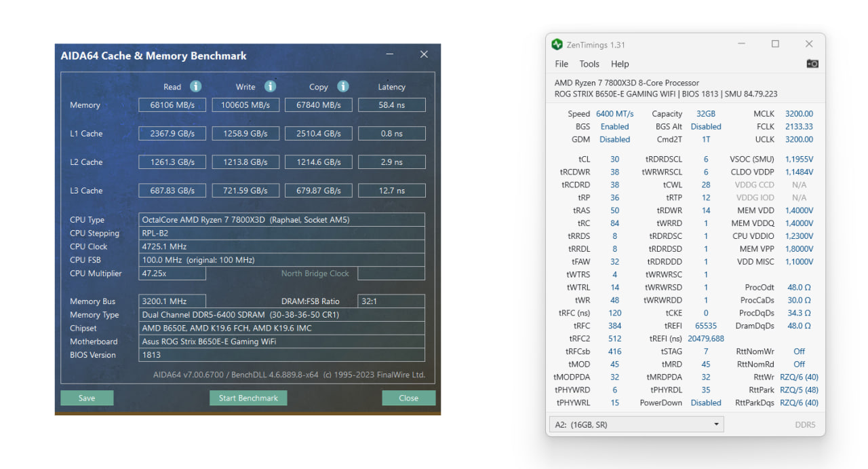Click the L2 Cache Write value 1213.8 GB/s

245,162
